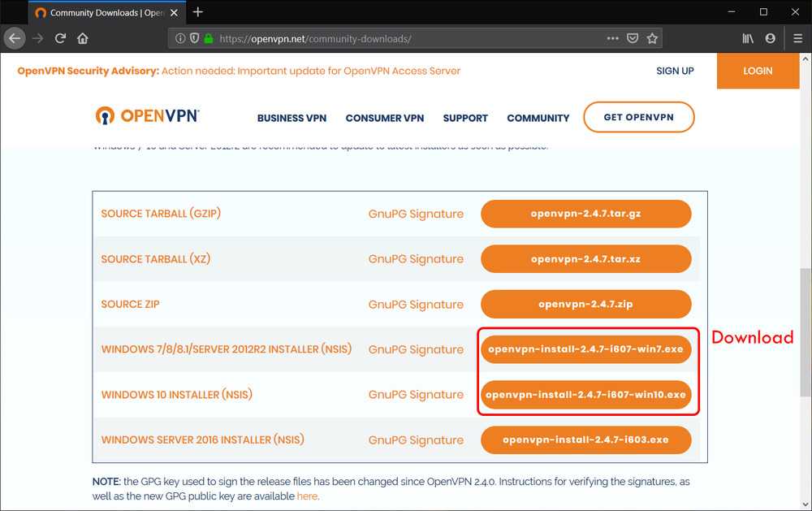
Task: Click Windows Server 2016 Installer (NSIS) label
Action: pos(202,440)
